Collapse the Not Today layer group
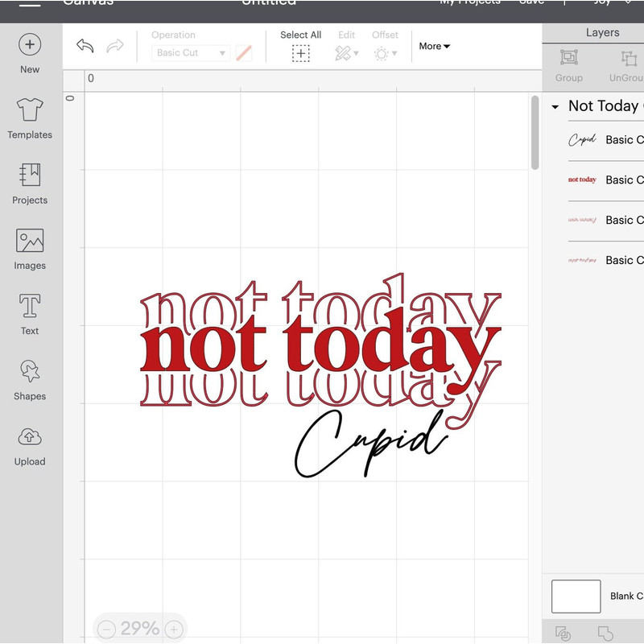644x644 pixels. coord(555,107)
